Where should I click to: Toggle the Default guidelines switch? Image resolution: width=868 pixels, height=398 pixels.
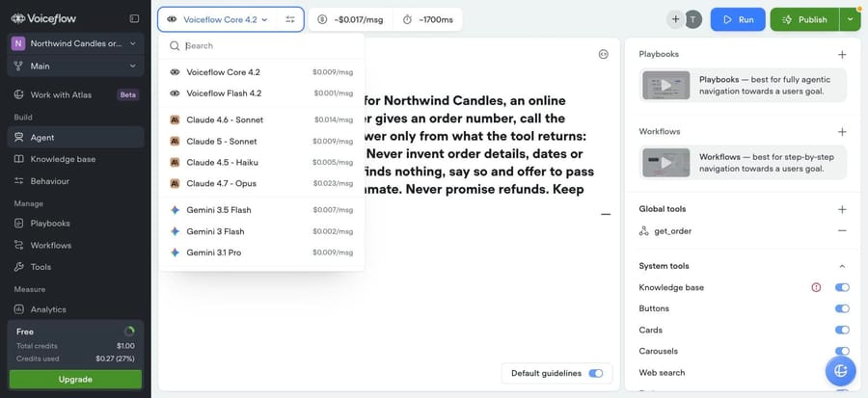click(x=596, y=373)
